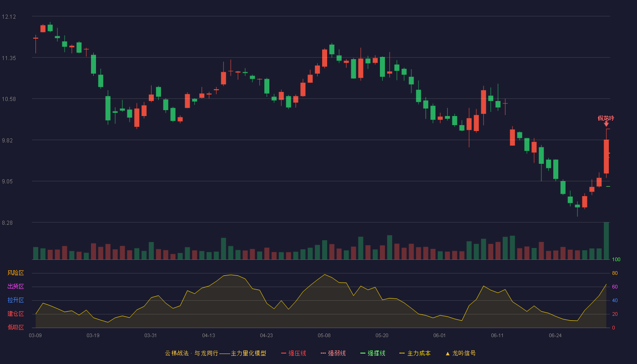The image size is (637, 364).
Task: Click the 04-23 date label
Action: point(266,335)
